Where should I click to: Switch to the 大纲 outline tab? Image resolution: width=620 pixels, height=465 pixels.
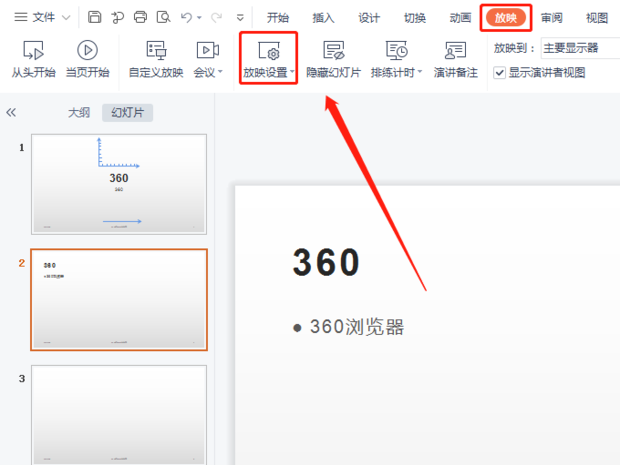[79, 113]
